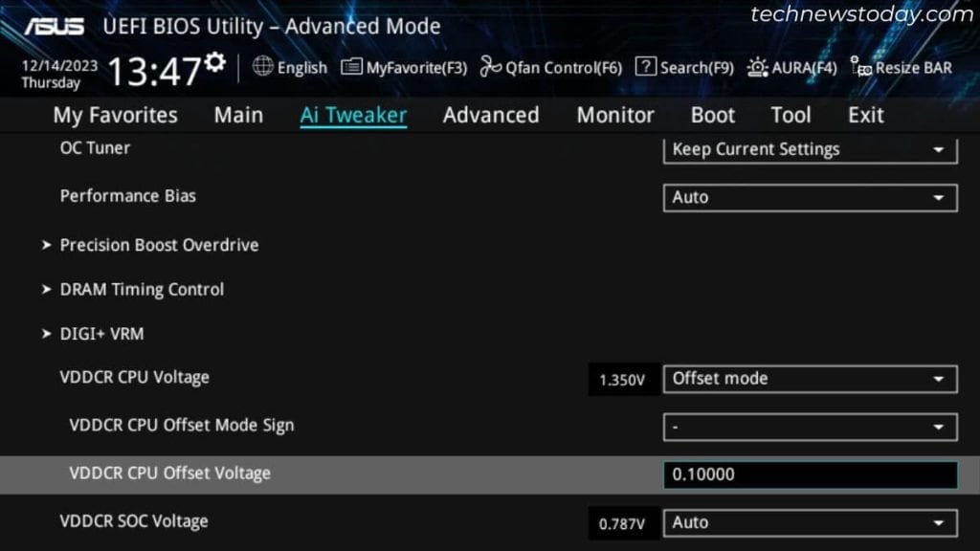
Task: Click the globe language icon
Action: tap(263, 66)
